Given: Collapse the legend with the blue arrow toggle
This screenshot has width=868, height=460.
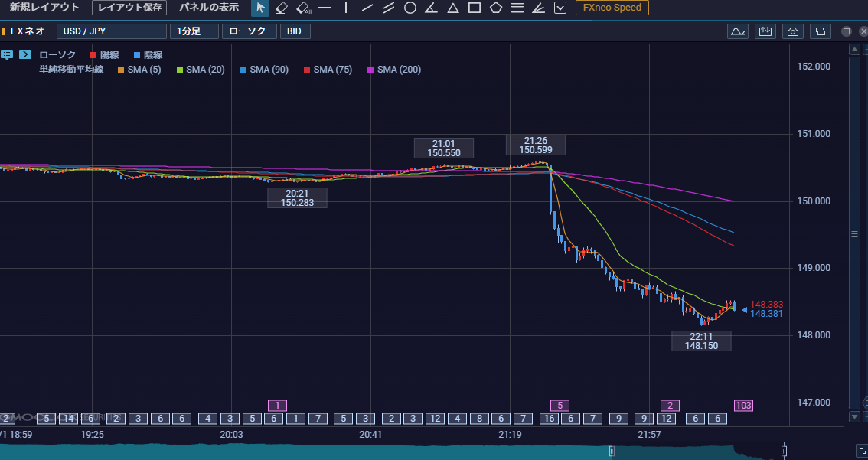Looking at the screenshot, I should [x=25, y=54].
